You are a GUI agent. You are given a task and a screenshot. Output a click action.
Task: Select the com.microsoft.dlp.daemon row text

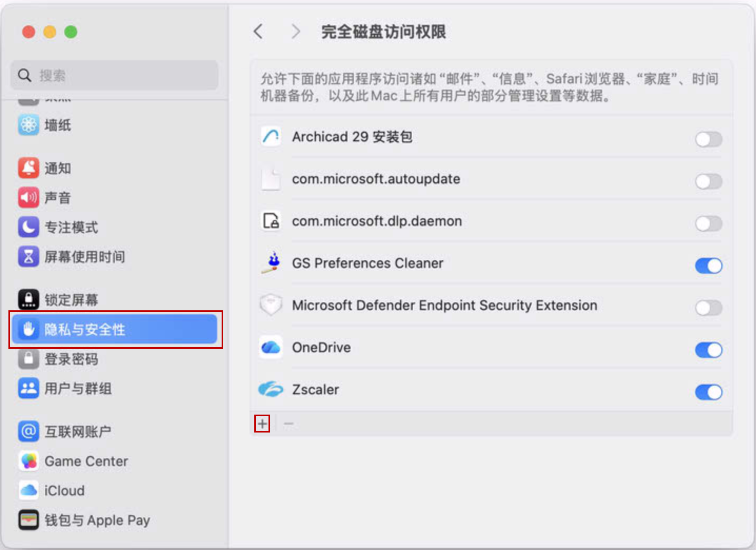click(377, 221)
